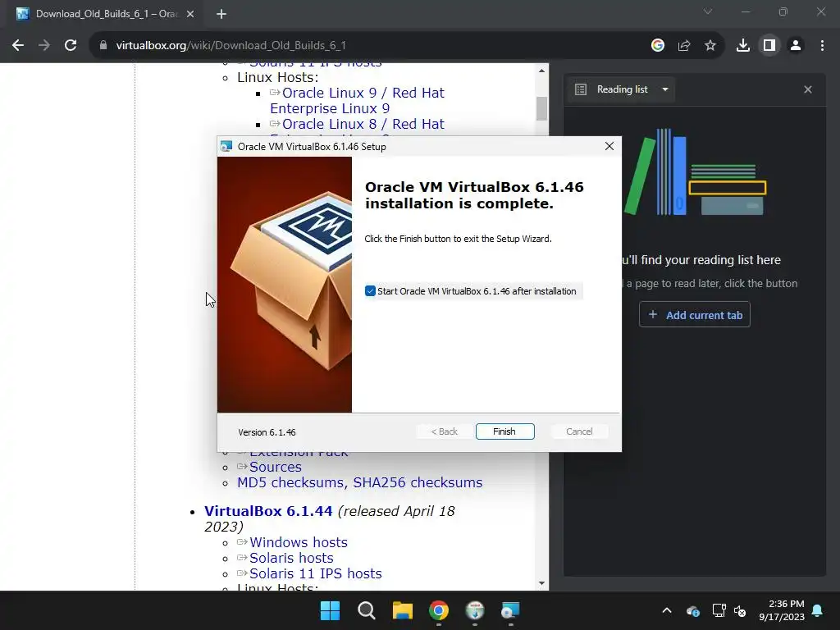
Task: Toggle the side panel icon
Action: click(769, 46)
